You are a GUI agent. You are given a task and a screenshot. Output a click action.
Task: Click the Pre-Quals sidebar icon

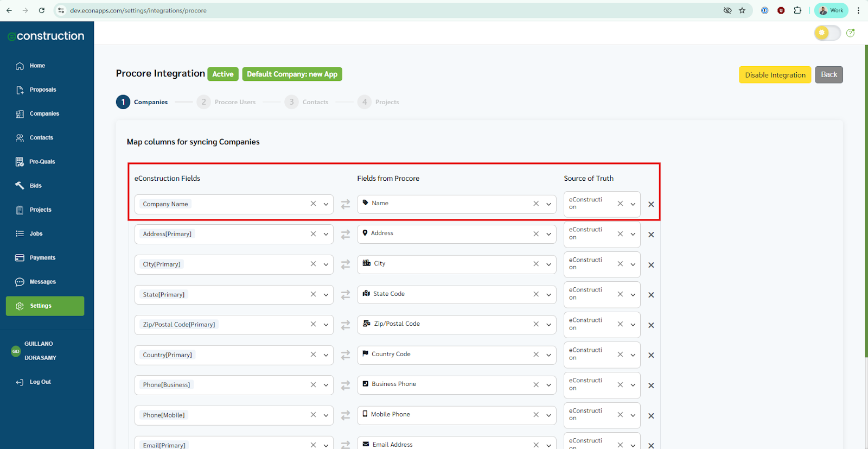click(x=20, y=162)
